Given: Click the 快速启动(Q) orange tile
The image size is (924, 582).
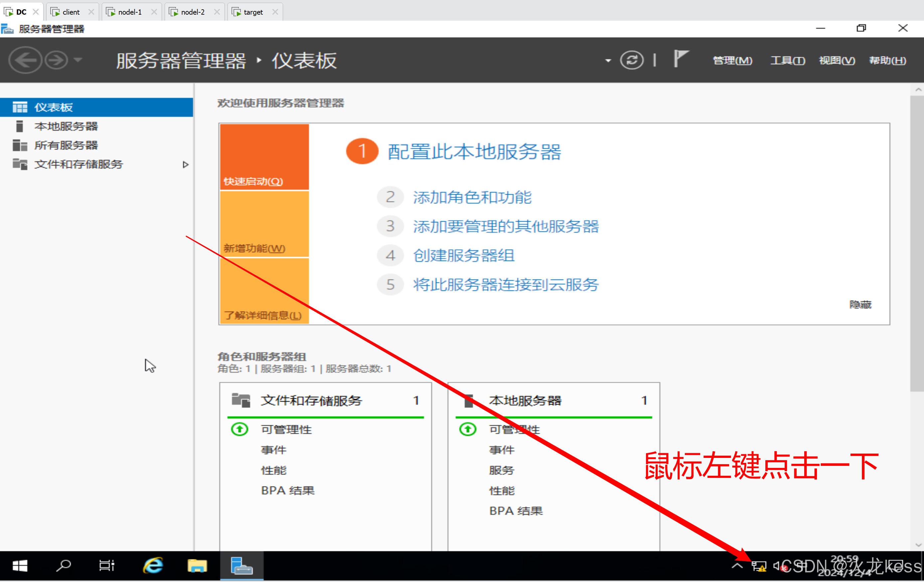Looking at the screenshot, I should click(x=264, y=157).
